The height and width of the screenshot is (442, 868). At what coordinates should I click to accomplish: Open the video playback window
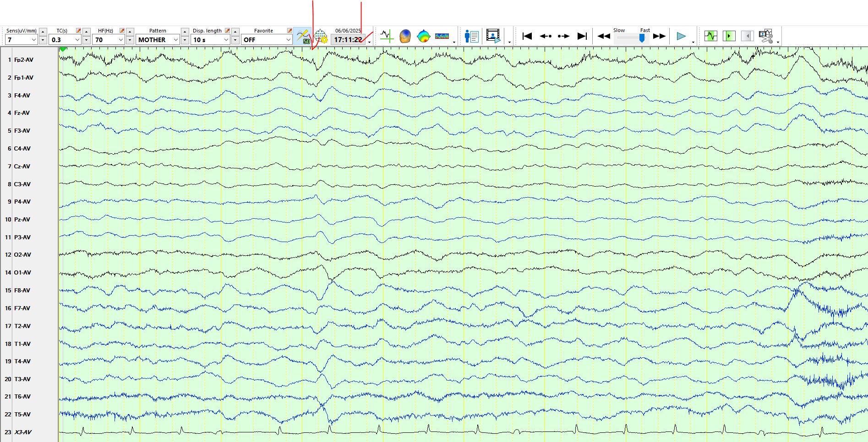493,36
